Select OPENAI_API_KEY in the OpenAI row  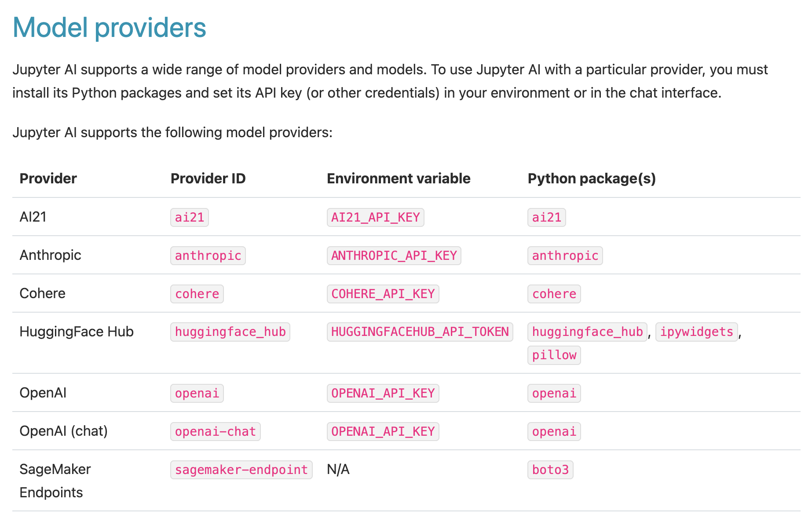pyautogui.click(x=382, y=393)
